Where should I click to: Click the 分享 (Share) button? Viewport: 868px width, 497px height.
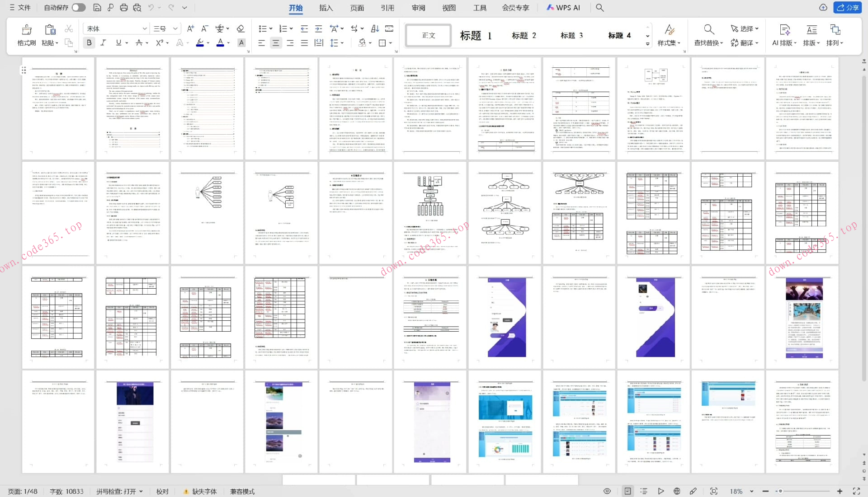(x=848, y=7)
